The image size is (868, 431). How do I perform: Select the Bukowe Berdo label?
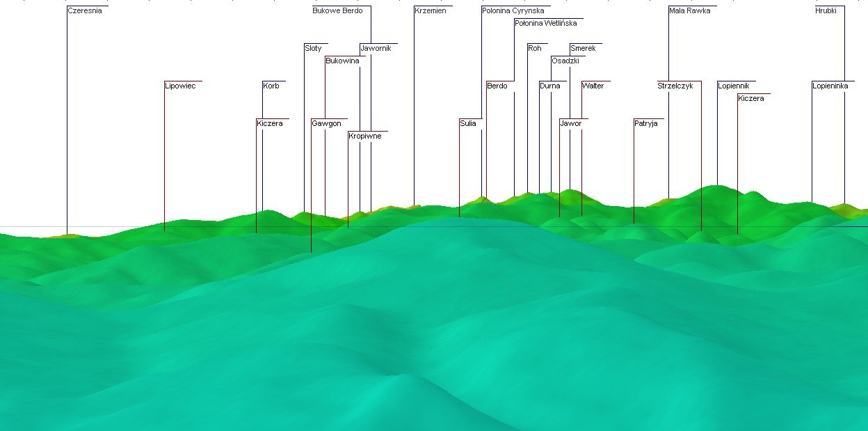(x=337, y=11)
